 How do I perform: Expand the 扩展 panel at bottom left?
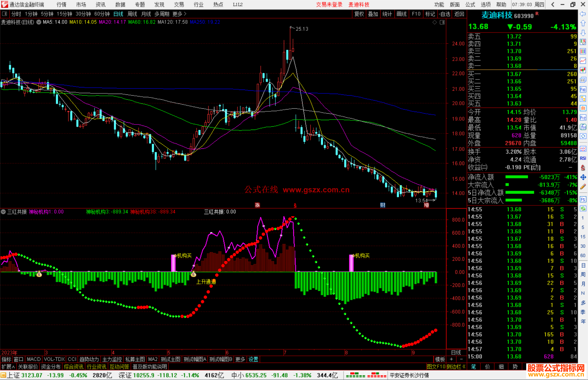(8, 367)
